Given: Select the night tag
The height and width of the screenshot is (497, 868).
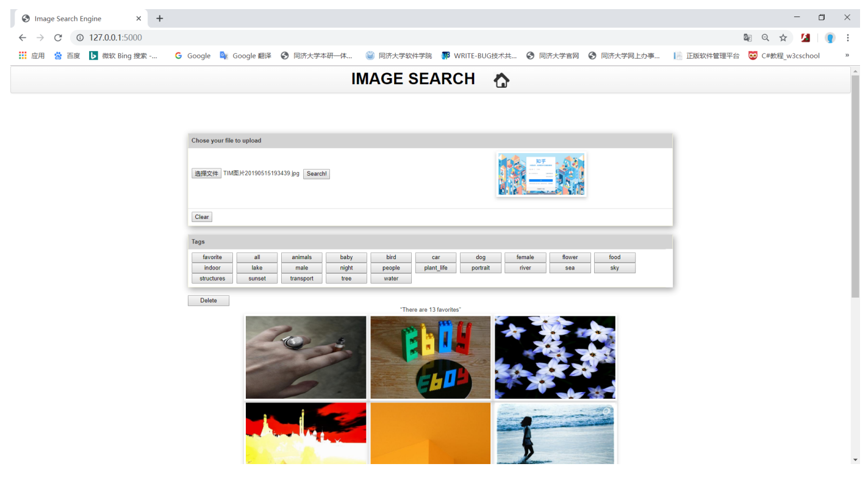Looking at the screenshot, I should click(x=346, y=268).
